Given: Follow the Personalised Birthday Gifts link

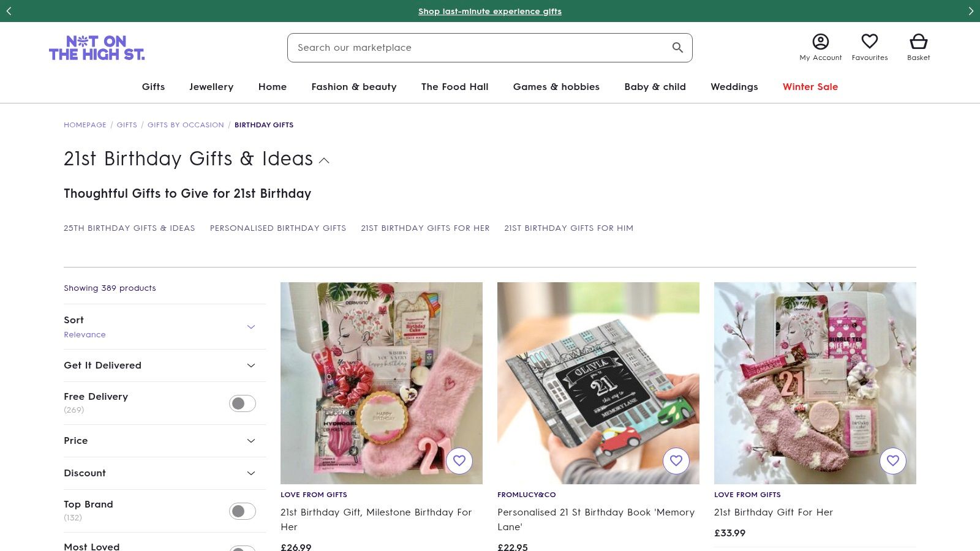Looking at the screenshot, I should tap(278, 228).
